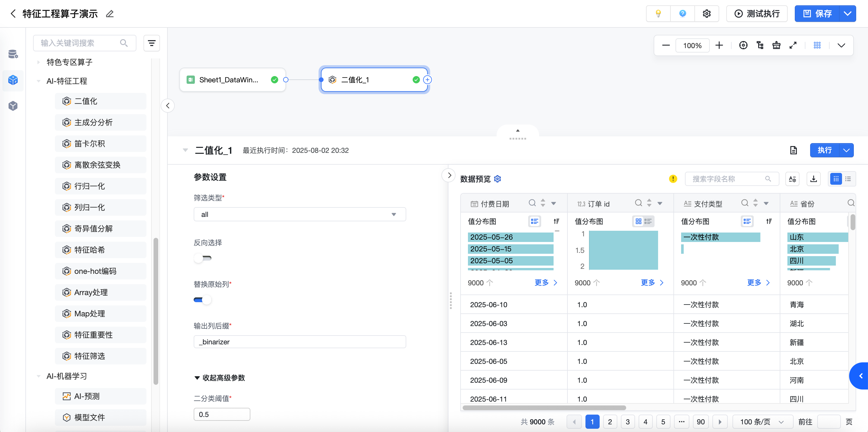Screen dimensions: 868x432
Task: Open the 100 条/页 page size dropdown
Action: pyautogui.click(x=761, y=422)
